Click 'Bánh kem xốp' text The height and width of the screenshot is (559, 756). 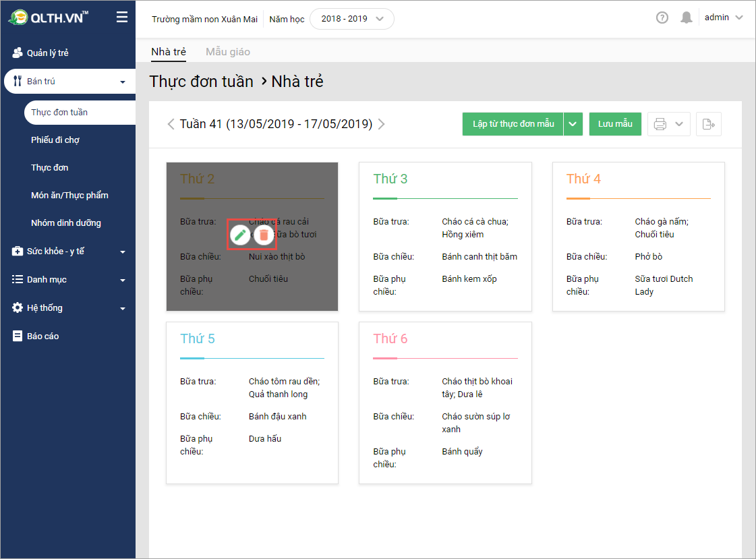pyautogui.click(x=469, y=279)
